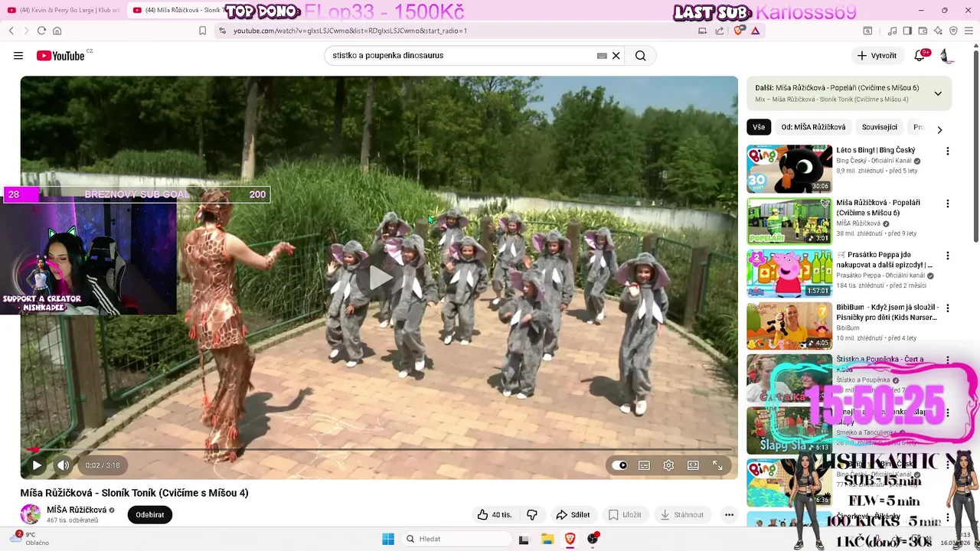
Task: Expand the playlist mix panel chevron
Action: tap(938, 93)
